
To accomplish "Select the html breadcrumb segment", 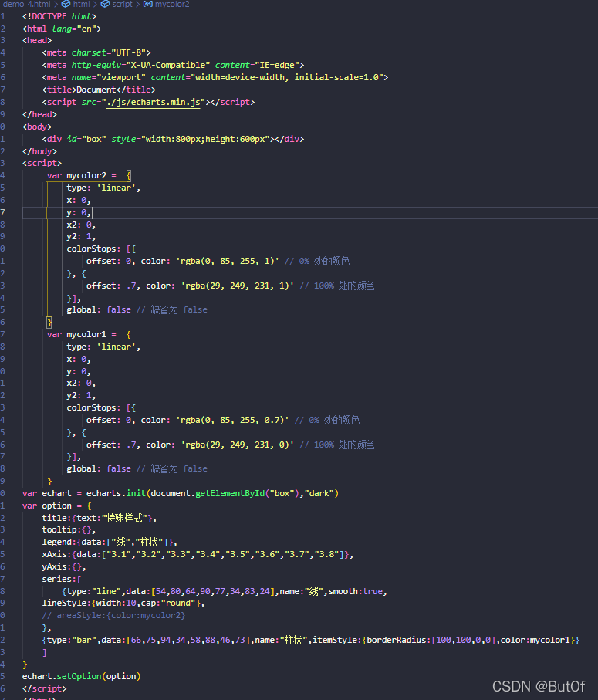I will point(81,4).
